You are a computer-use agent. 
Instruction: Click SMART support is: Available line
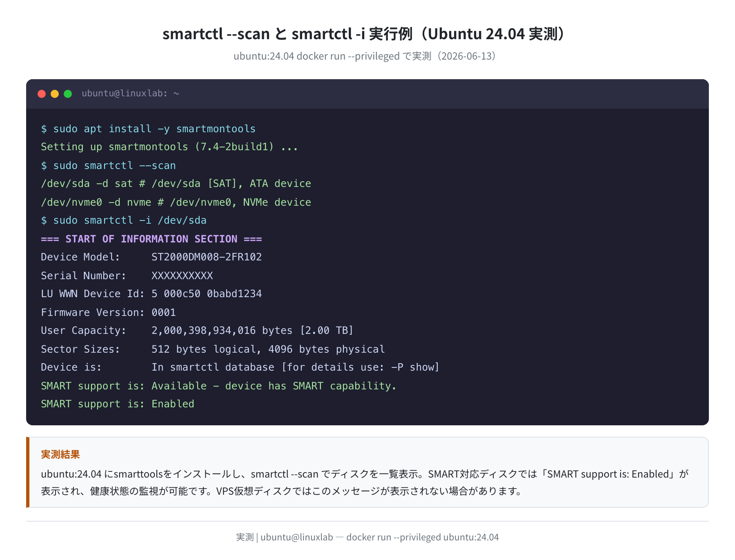click(x=218, y=386)
